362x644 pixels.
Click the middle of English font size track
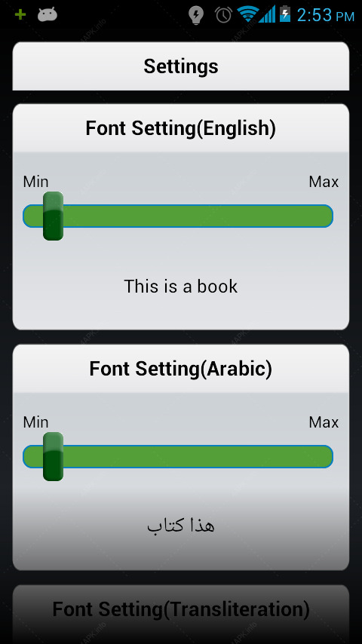178,216
